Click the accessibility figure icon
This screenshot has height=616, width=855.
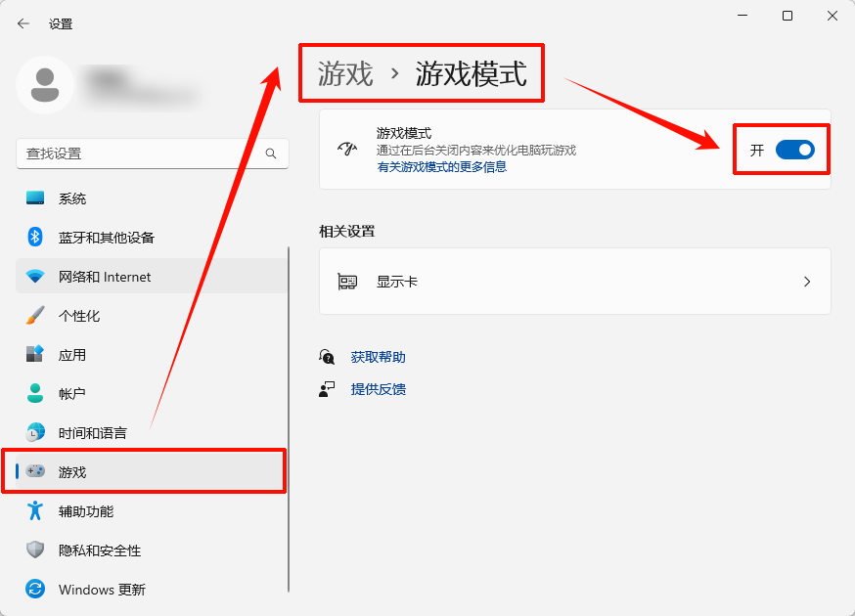35,511
